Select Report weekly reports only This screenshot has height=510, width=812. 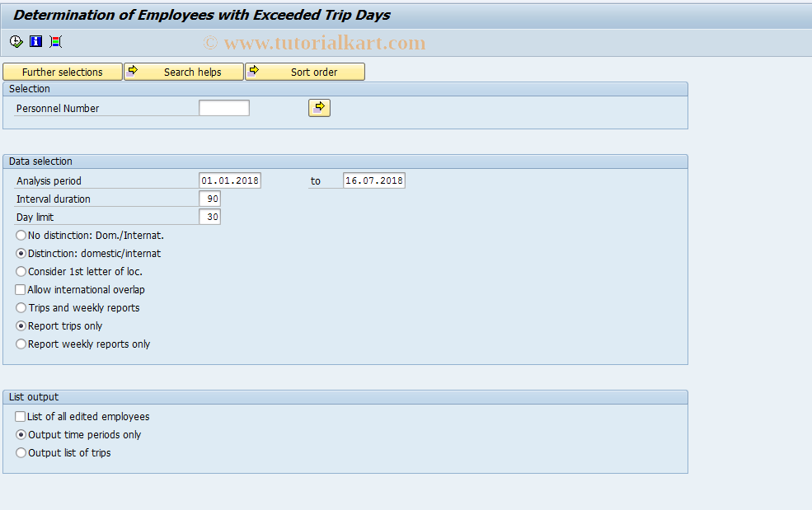(21, 344)
